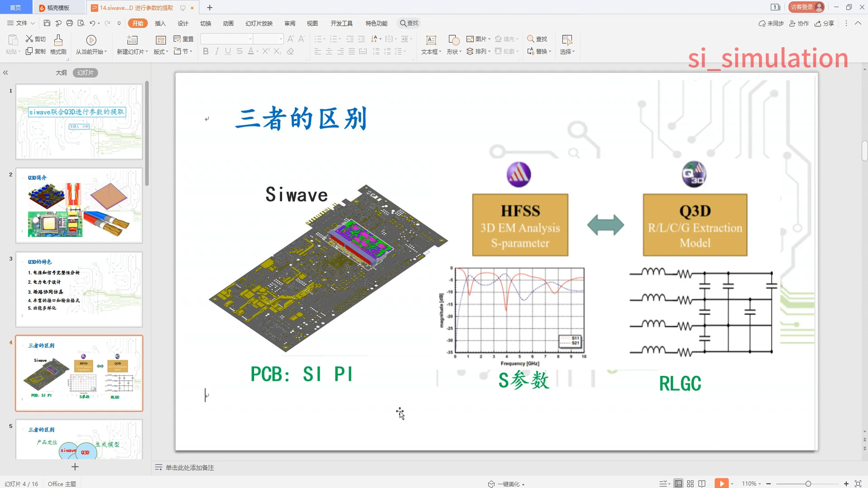This screenshot has height=488, width=868.
Task: Toggle left text alignment
Action: (318, 52)
